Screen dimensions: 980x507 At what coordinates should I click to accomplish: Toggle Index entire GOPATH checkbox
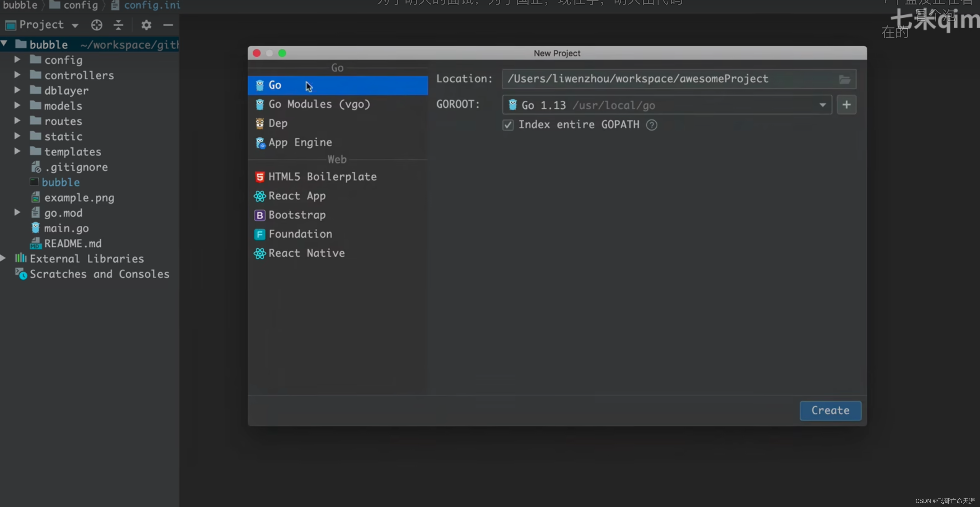click(x=508, y=125)
